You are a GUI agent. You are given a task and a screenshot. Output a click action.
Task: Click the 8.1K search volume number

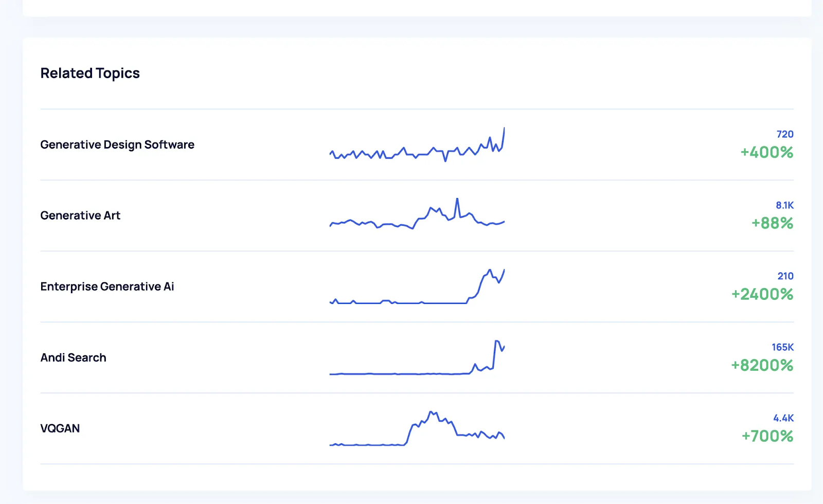[x=784, y=205]
